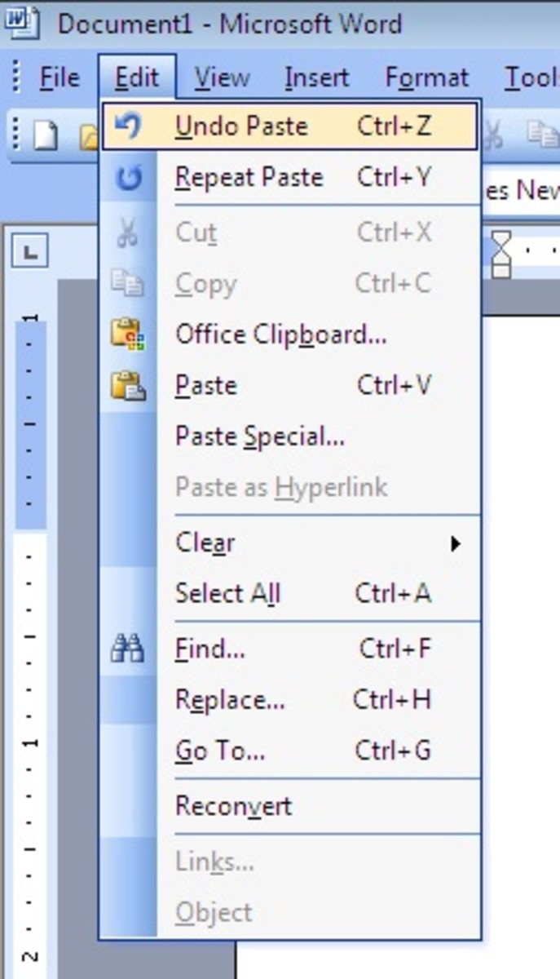
Task: Click the Office Clipboard icon
Action: [127, 334]
